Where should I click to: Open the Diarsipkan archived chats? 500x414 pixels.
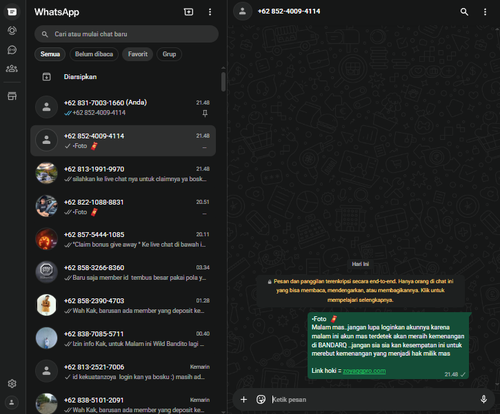pyautogui.click(x=123, y=77)
